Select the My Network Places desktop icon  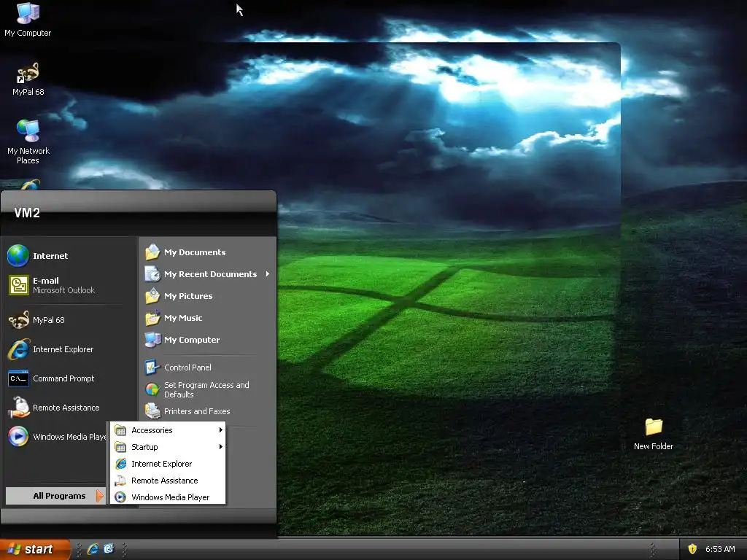tap(28, 141)
